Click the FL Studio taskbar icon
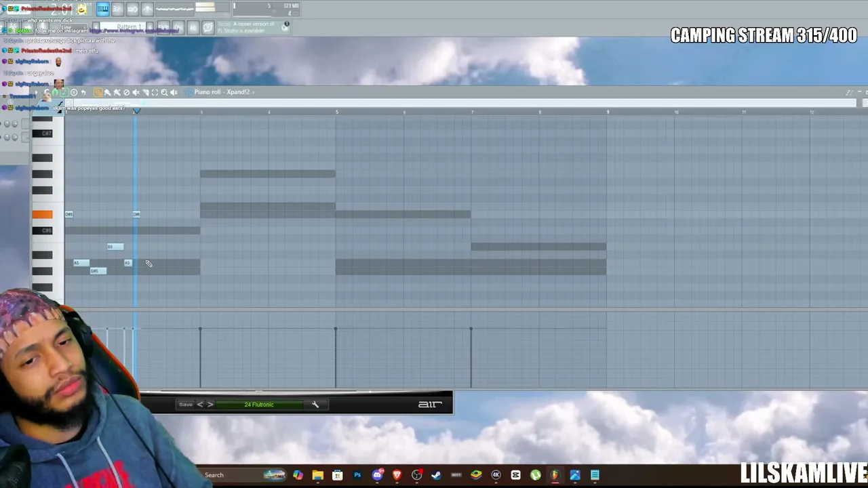Viewport: 868px width, 488px height. point(555,475)
